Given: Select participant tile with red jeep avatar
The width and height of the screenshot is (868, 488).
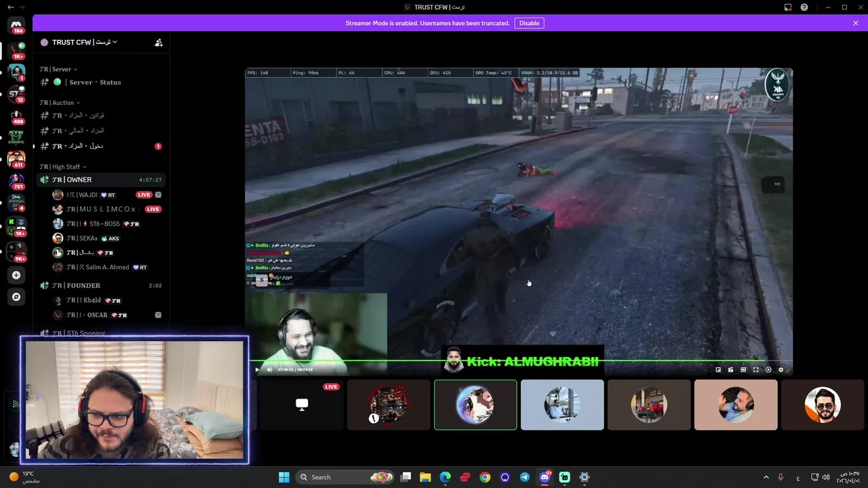Looking at the screenshot, I should [649, 405].
